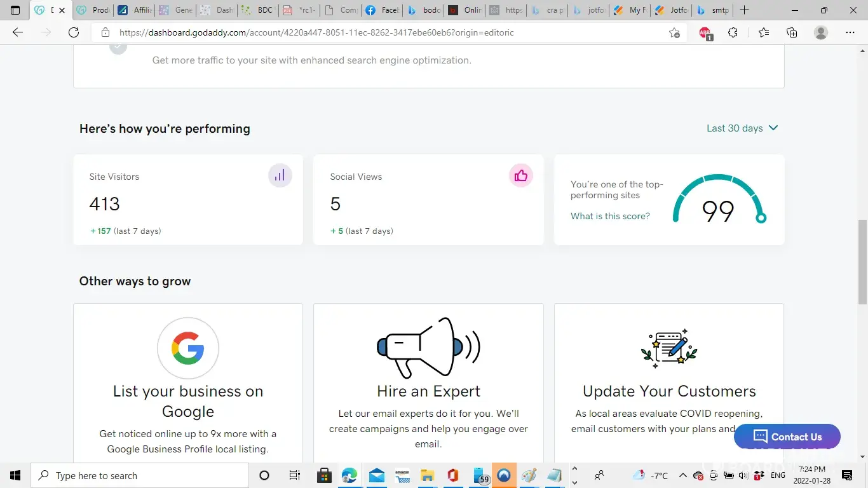Open the browser Extensions puzzle icon
Image resolution: width=868 pixels, height=488 pixels.
[x=733, y=32]
